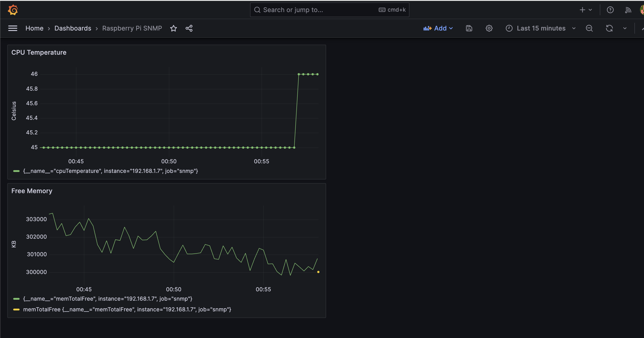Open the Free Memory panel title menu
Viewport: 644px width, 338px height.
[32, 191]
